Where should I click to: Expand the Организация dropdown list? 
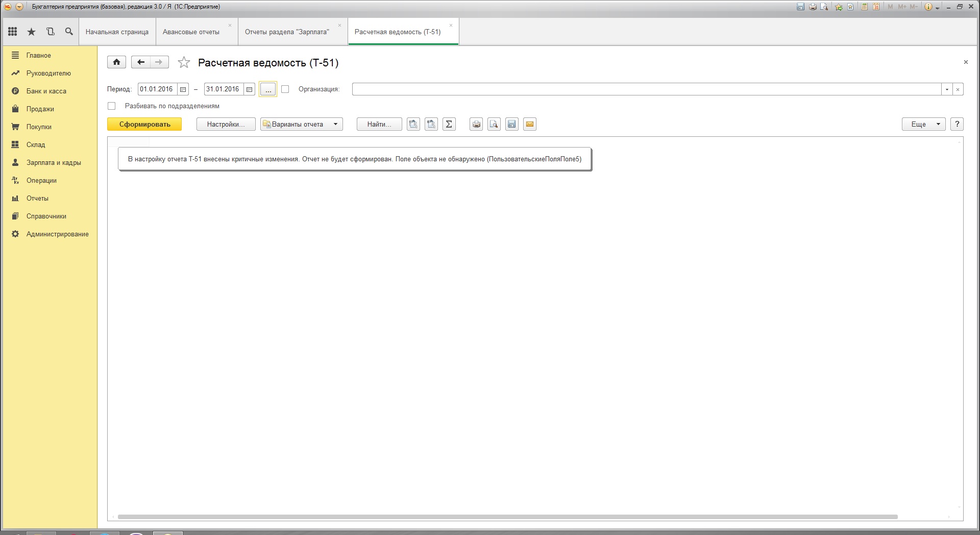pyautogui.click(x=947, y=89)
